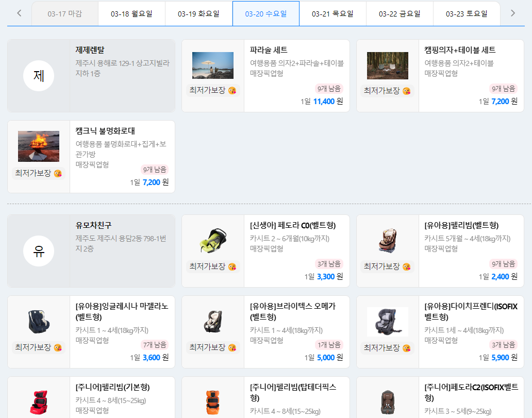Click the 유 circle logo of 유모차친구
The image size is (532, 418).
click(39, 251)
